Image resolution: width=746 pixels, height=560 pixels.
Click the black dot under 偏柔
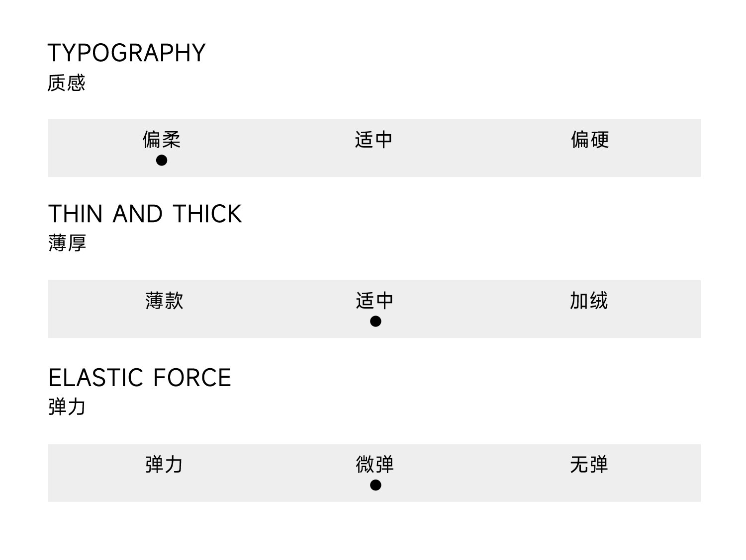(x=162, y=160)
